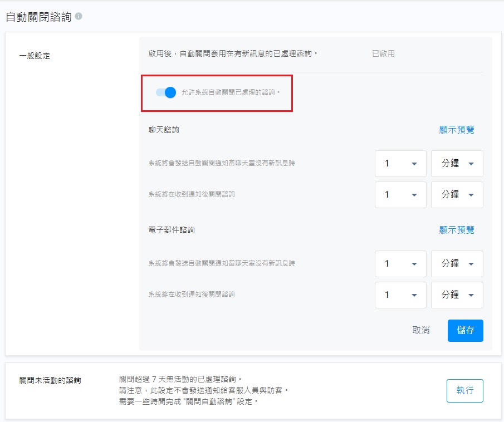Save the settings with 儲存 button
Image resolution: width=504 pixels, height=422 pixels.
coord(466,330)
